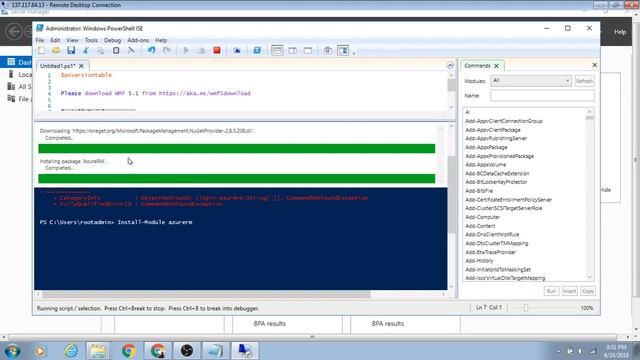Select Add-Content command
This screenshot has height=360, width=640.
(x=480, y=226)
